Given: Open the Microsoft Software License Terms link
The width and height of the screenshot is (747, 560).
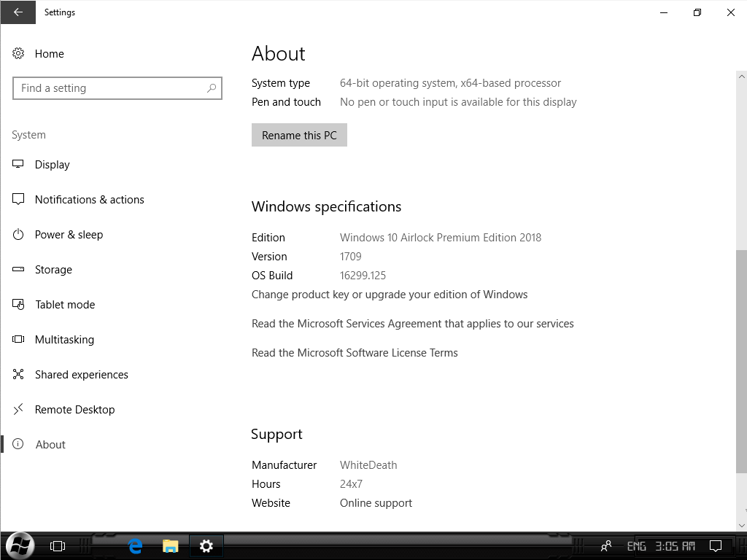Looking at the screenshot, I should 355,353.
